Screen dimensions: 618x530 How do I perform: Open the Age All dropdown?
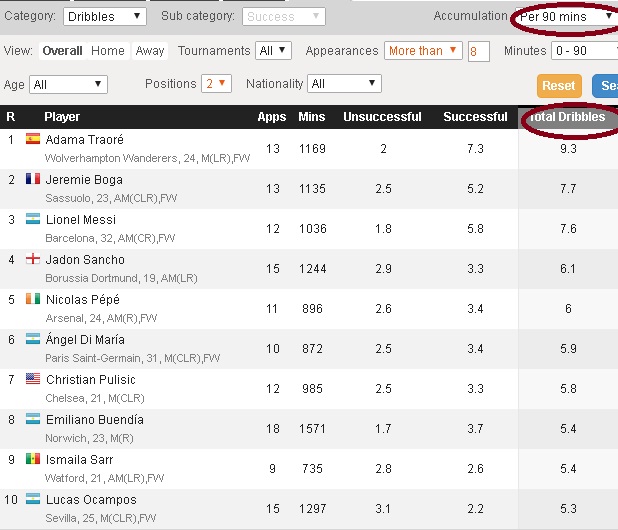[x=68, y=84]
